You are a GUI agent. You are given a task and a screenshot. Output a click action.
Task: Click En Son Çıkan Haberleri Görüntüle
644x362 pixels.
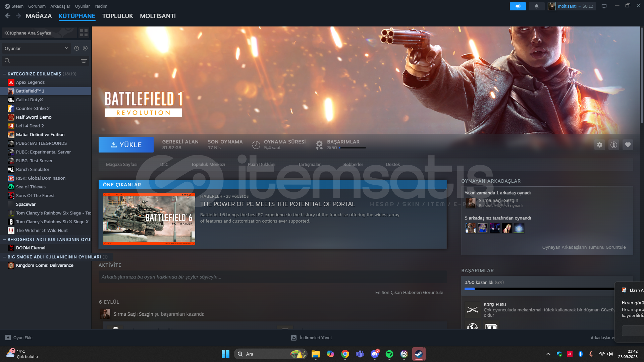pyautogui.click(x=409, y=292)
